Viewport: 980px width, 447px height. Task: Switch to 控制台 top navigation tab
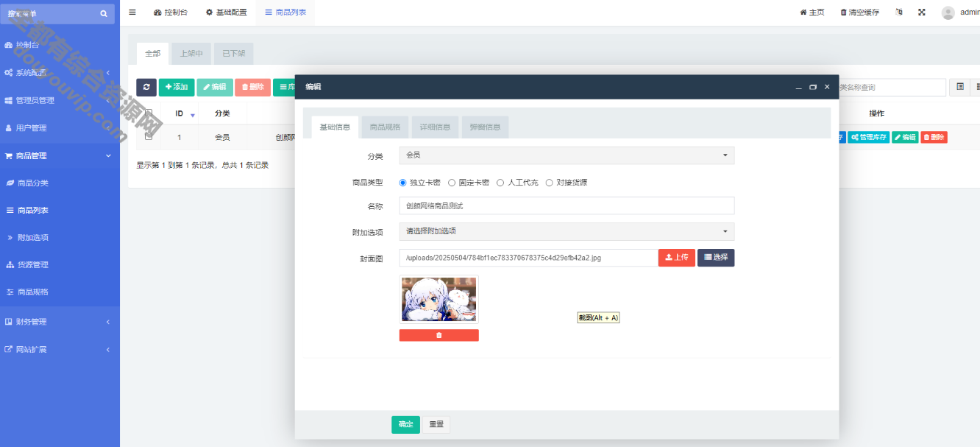tap(171, 13)
